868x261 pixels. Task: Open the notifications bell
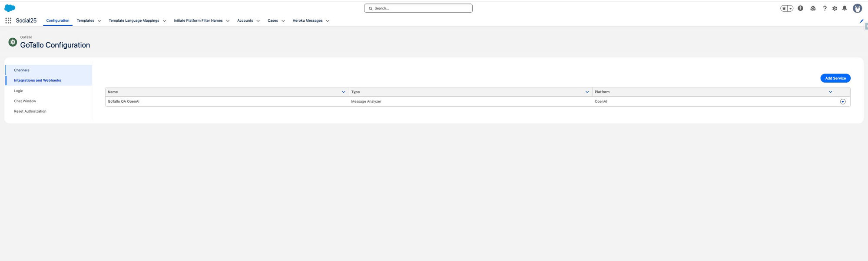pyautogui.click(x=845, y=8)
